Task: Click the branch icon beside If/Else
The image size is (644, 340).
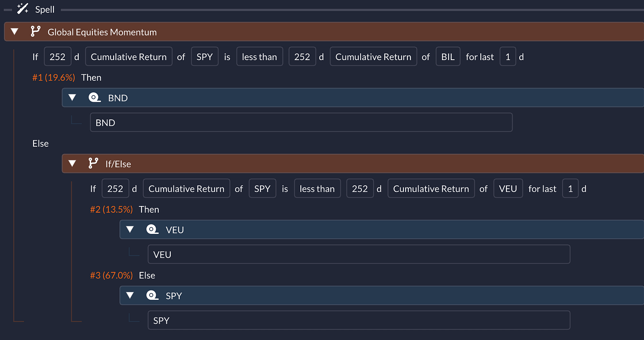Action: (93, 164)
